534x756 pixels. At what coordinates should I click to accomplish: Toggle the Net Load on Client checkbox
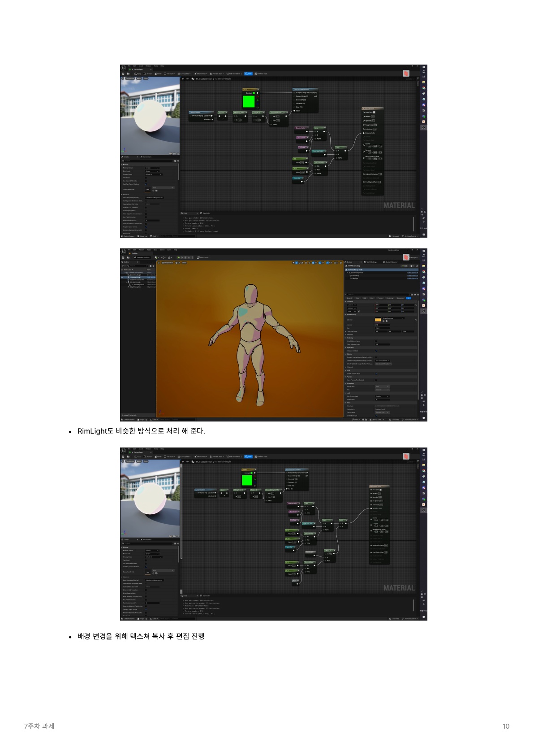point(376,351)
